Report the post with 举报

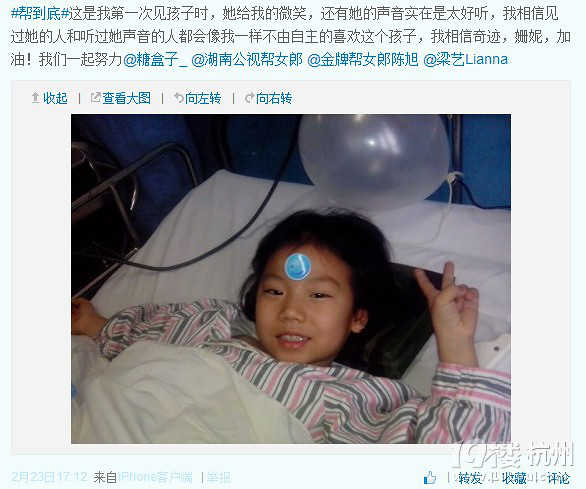coord(219,477)
